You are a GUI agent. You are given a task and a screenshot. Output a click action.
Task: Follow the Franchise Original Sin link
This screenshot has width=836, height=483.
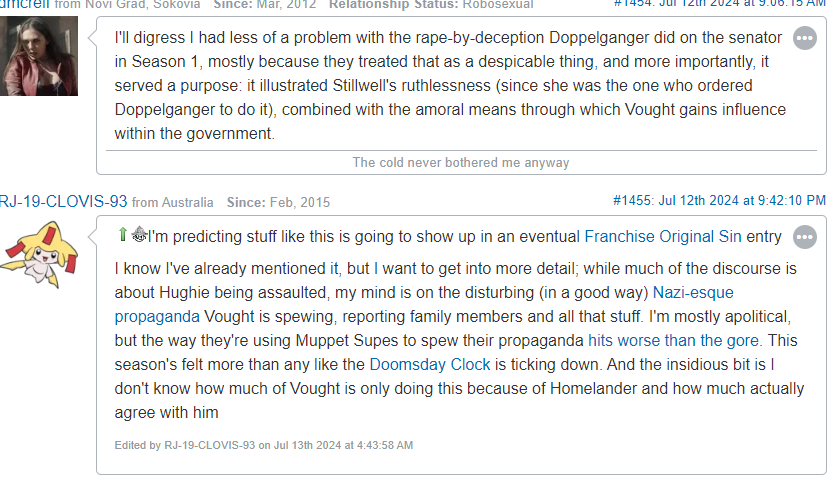click(663, 236)
